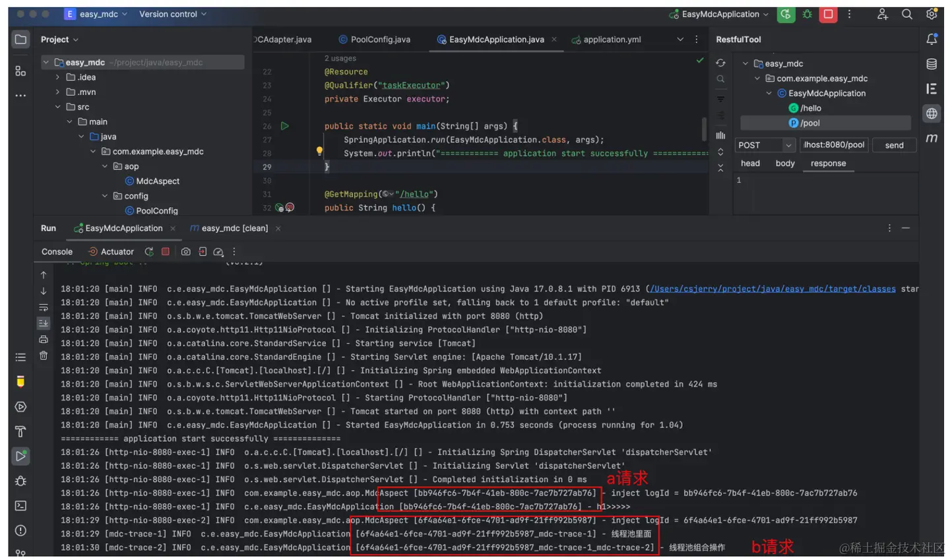Open the EasyMdcApplication run configuration dropdown
The width and height of the screenshot is (950, 560).
click(x=718, y=14)
